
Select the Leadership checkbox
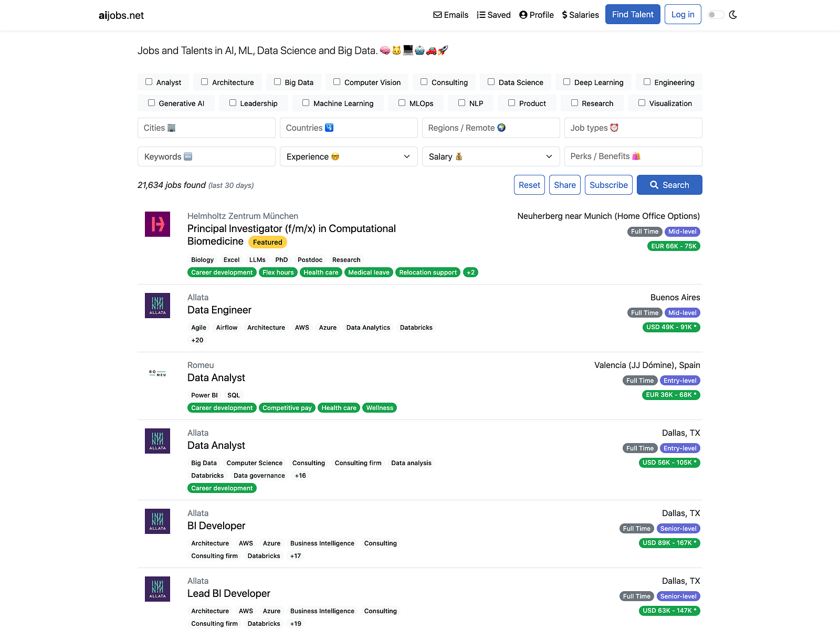(233, 103)
